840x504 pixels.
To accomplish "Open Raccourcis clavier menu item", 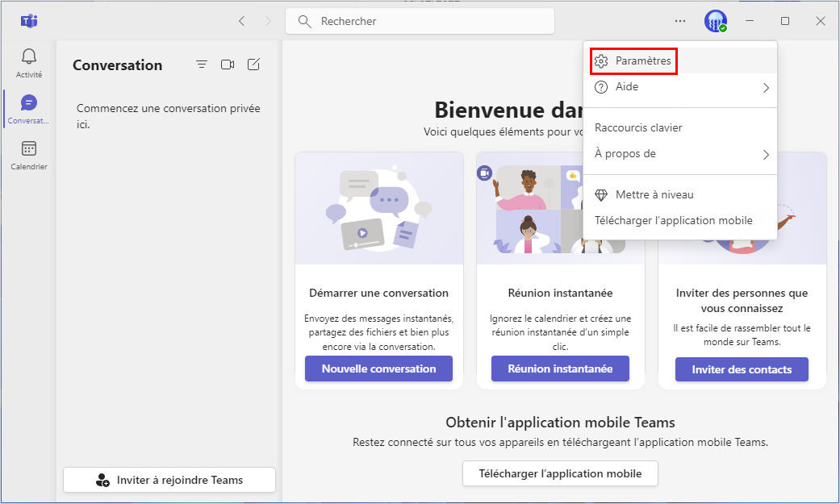I will point(679,127).
